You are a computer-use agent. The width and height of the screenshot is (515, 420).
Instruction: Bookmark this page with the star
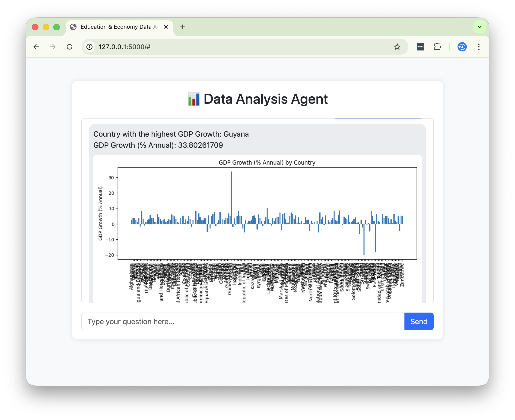[x=397, y=47]
